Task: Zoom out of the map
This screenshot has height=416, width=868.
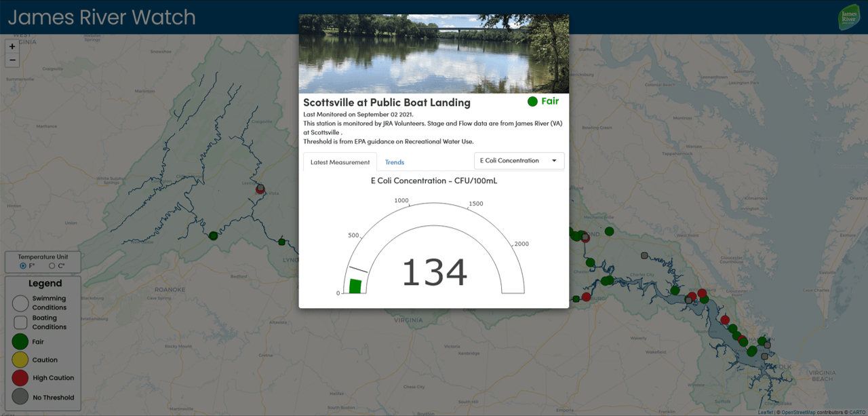Action: pos(12,60)
